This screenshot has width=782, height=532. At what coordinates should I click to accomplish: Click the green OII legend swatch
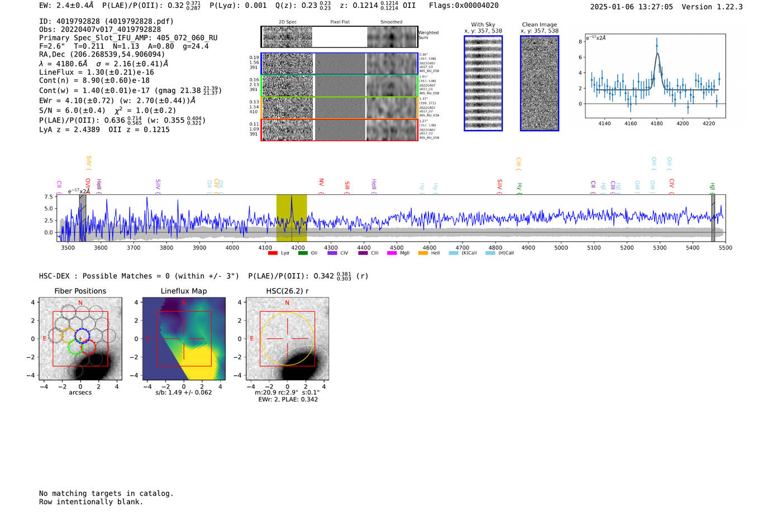point(303,253)
